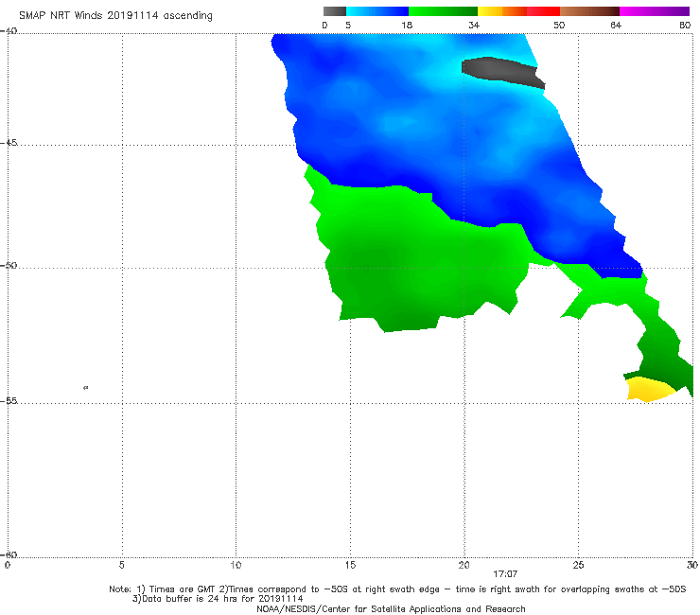Viewport: 700px width, 615px height.
Task: Select the gray segment of the color bar
Action: tap(335, 11)
